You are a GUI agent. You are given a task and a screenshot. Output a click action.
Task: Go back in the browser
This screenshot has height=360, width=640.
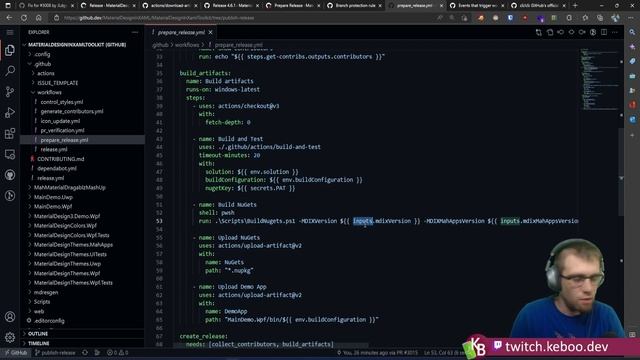(9, 18)
